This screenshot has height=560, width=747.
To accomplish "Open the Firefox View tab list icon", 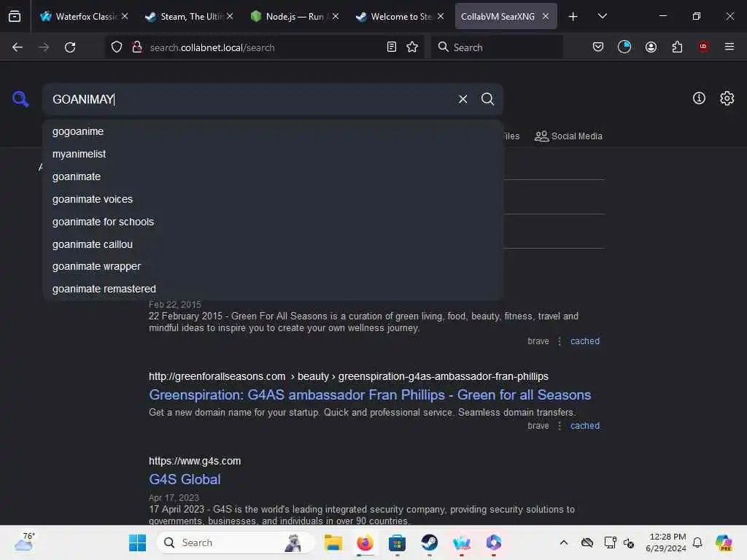I will 15,17.
